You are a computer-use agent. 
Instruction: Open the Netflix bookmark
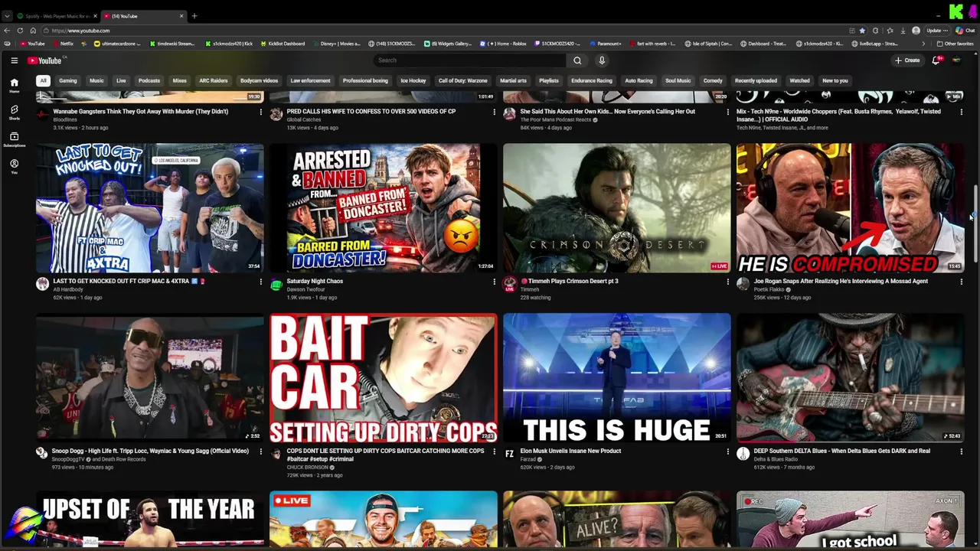pos(64,44)
